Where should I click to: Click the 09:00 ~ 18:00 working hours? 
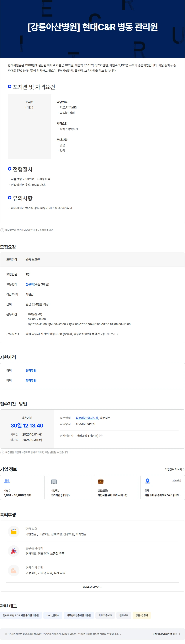[x=37, y=319]
